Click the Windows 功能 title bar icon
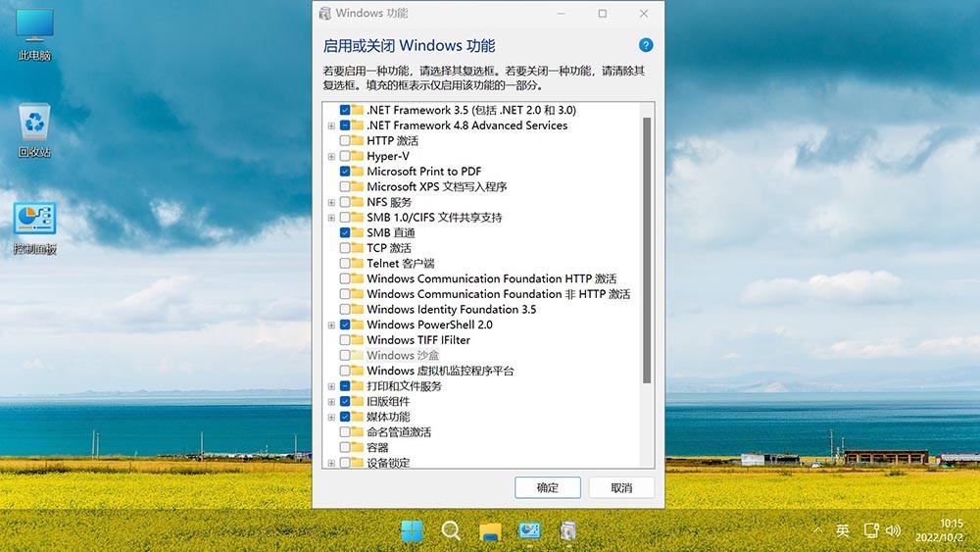This screenshot has width=980, height=552. [x=324, y=13]
